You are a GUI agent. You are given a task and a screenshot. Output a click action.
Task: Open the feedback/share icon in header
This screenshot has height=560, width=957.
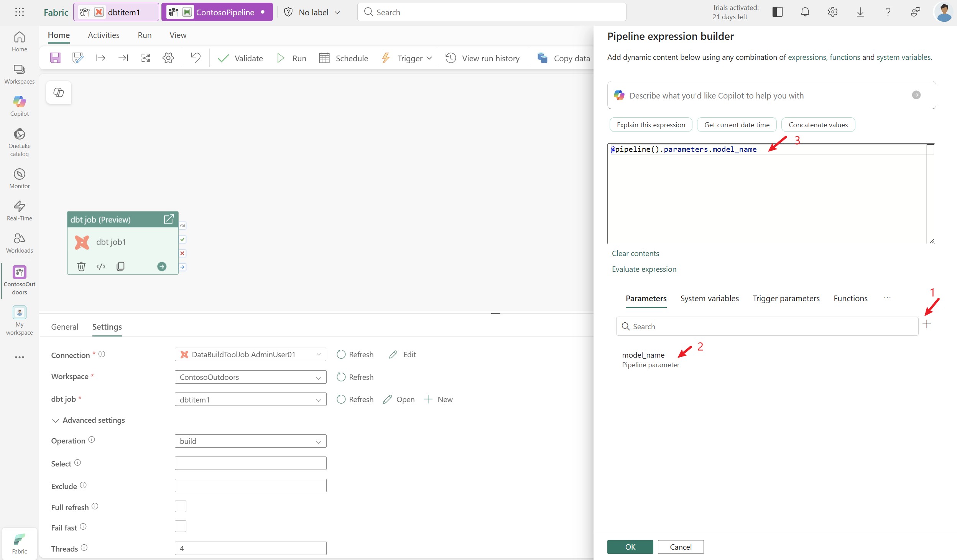915,12
